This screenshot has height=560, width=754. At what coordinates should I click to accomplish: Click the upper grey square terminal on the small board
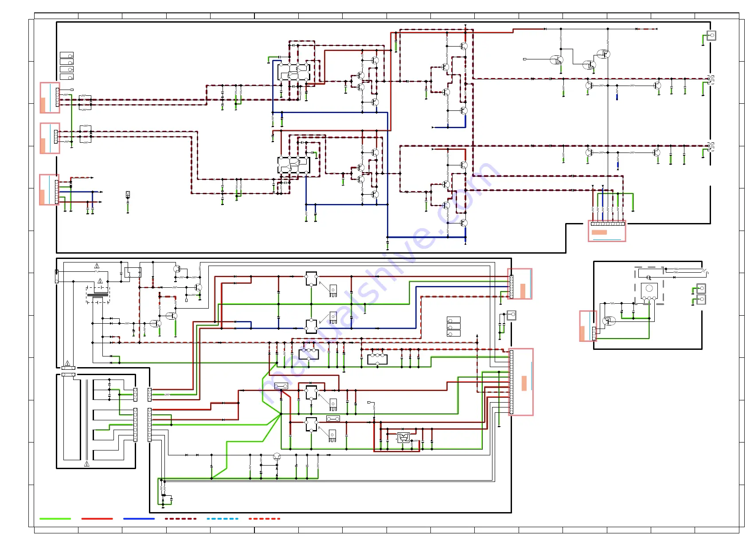click(701, 288)
